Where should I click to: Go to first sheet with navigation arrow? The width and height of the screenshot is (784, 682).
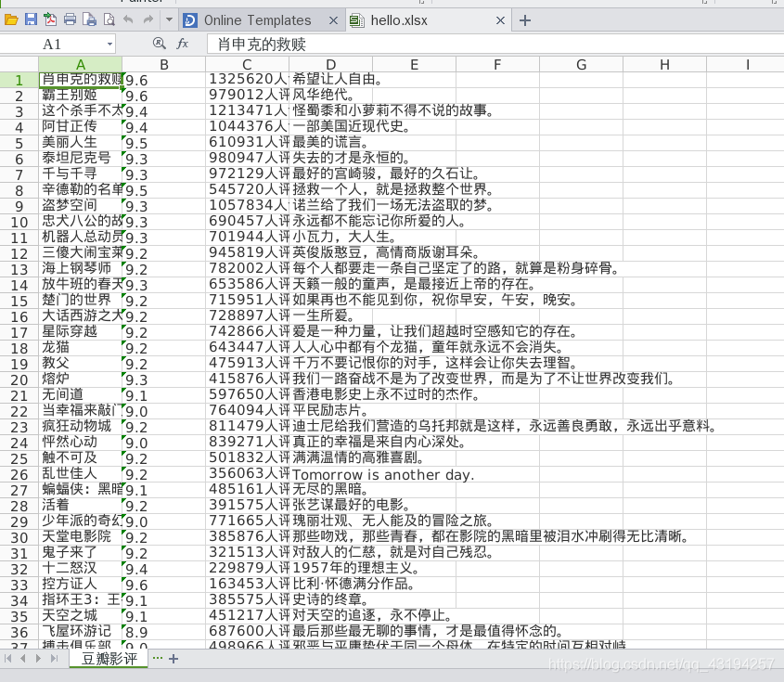point(8,659)
